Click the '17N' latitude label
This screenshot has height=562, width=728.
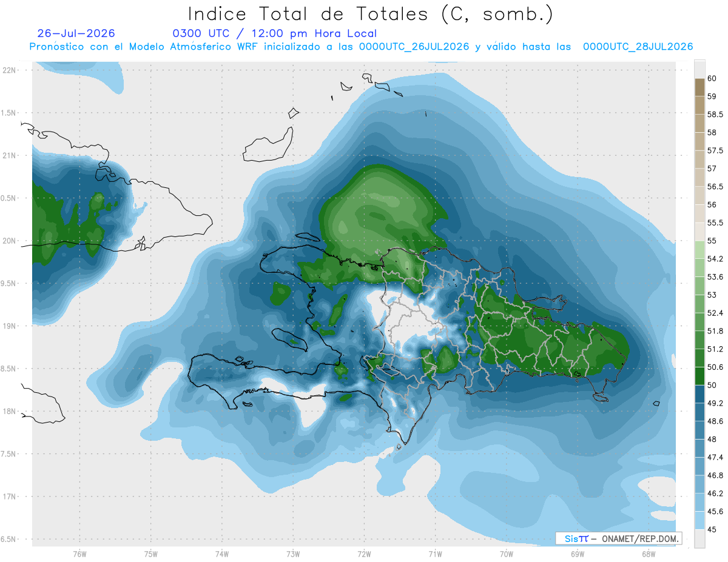10,497
